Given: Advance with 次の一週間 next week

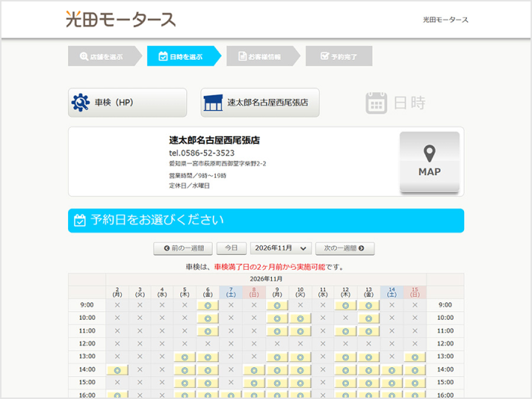Looking at the screenshot, I should click(345, 248).
